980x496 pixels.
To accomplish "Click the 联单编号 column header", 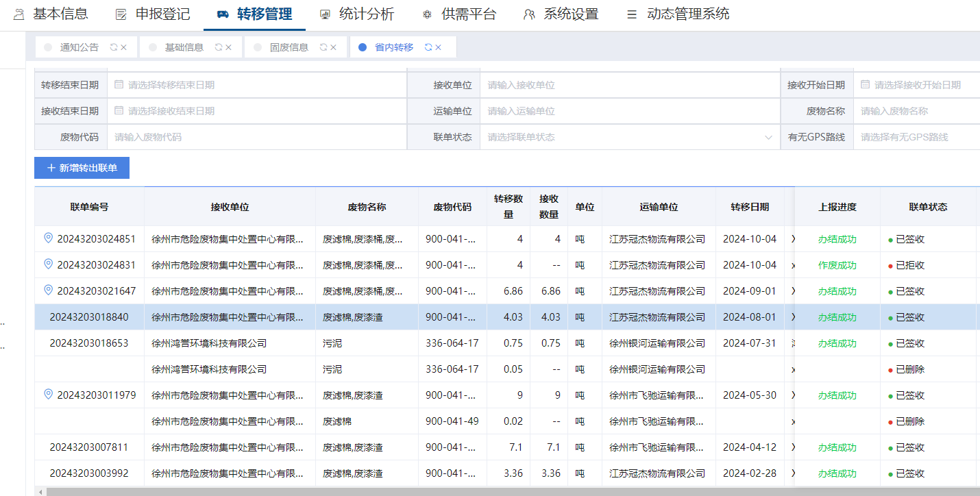I will click(89, 207).
